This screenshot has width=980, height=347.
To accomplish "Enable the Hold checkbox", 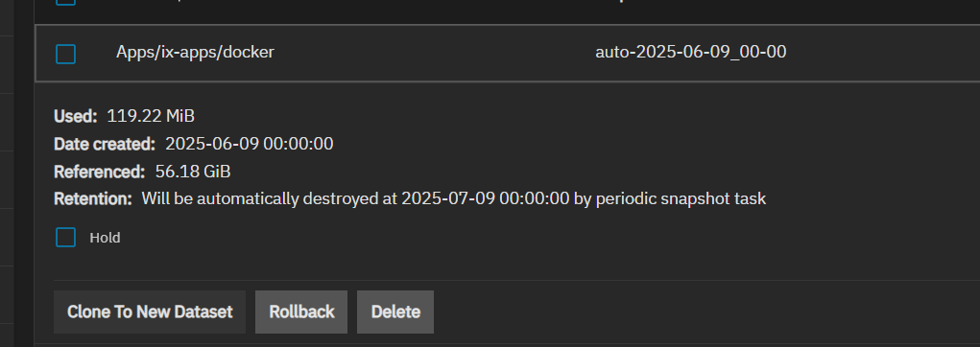I will 65,237.
